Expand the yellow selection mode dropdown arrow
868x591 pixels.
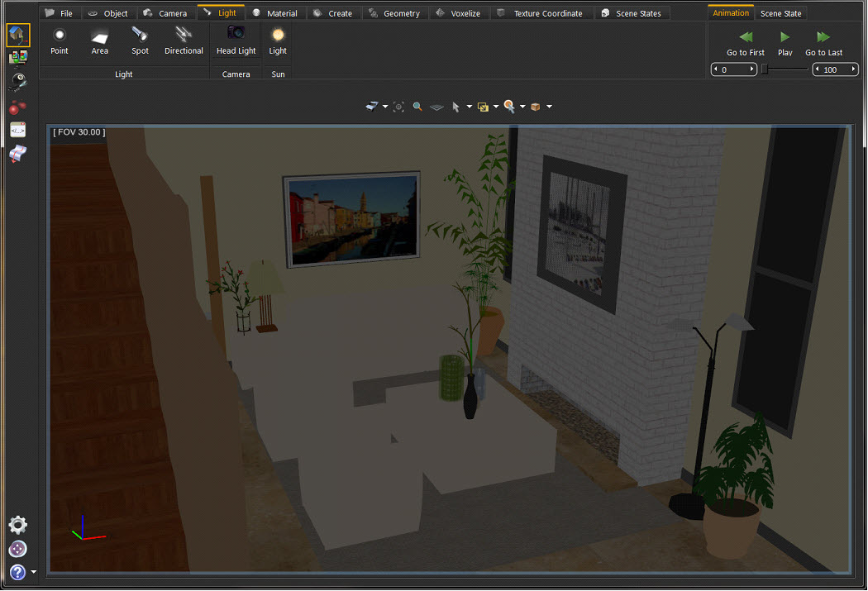click(496, 107)
